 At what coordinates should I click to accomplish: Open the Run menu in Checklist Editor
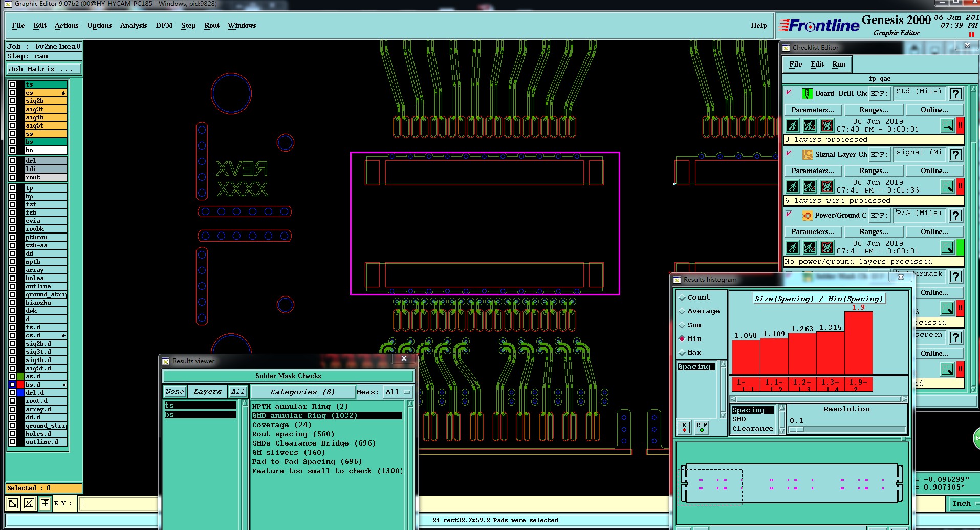pyautogui.click(x=838, y=64)
